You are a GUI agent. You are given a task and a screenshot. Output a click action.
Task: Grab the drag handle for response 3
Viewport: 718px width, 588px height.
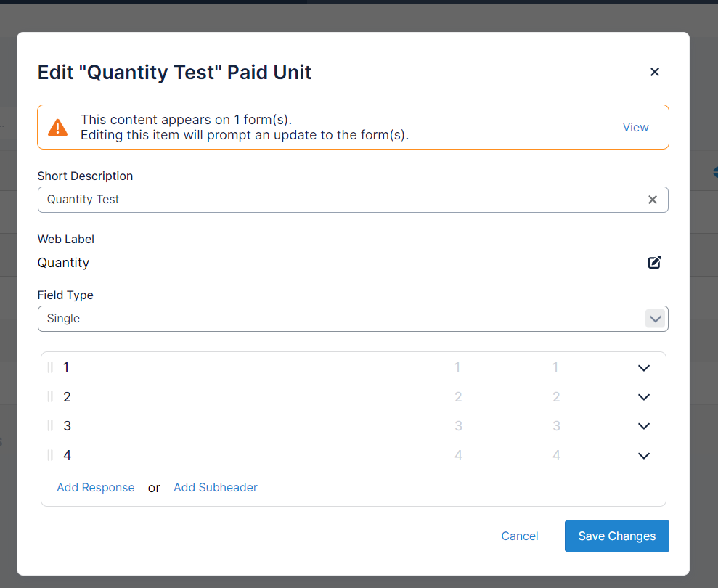click(50, 425)
